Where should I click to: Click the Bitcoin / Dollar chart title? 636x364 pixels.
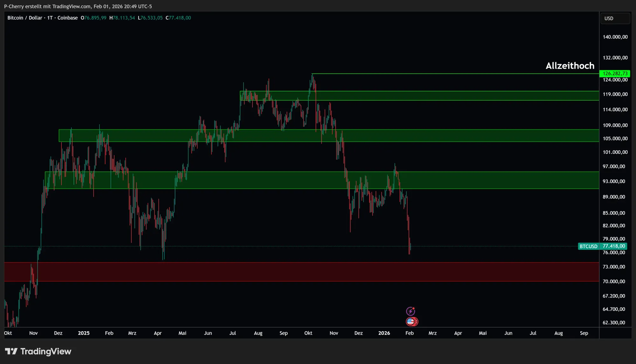coord(25,18)
